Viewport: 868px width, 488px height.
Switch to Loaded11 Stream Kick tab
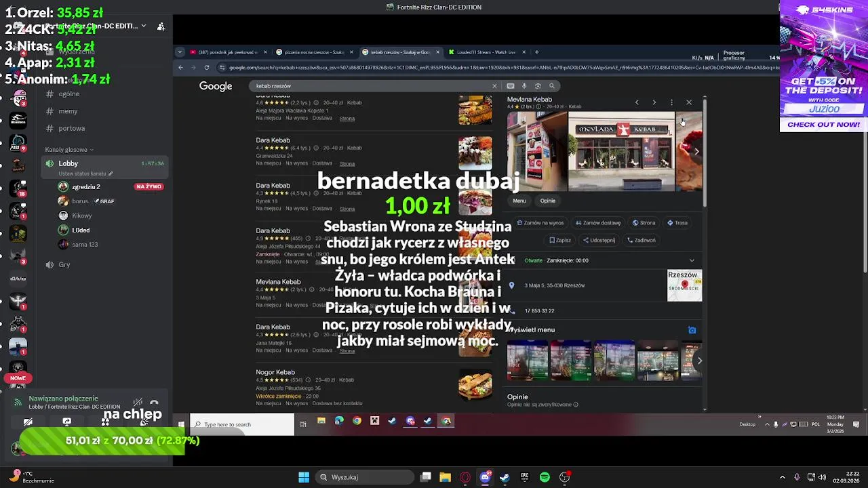(486, 52)
